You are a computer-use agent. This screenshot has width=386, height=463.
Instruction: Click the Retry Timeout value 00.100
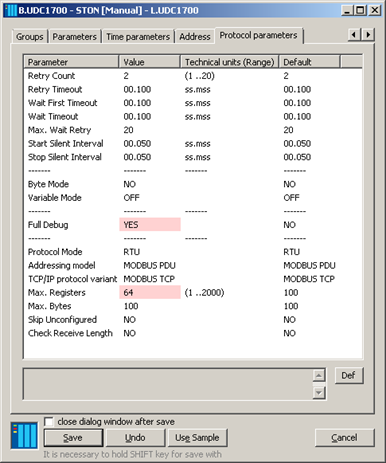pyautogui.click(x=137, y=89)
